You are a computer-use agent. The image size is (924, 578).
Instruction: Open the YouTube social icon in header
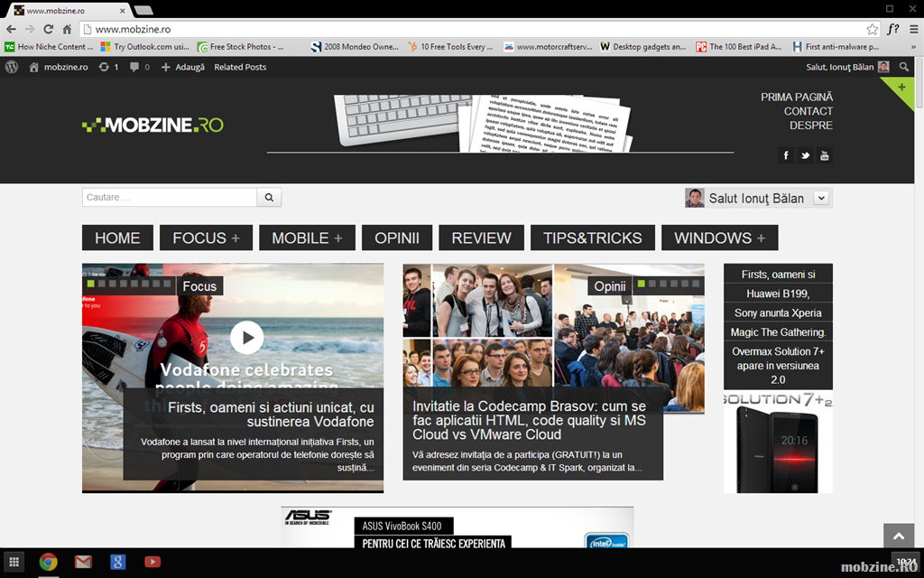click(x=825, y=155)
